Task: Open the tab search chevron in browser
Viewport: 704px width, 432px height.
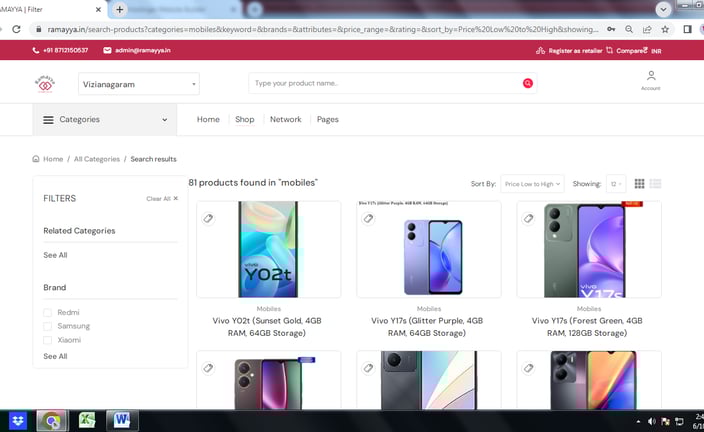Action: [663, 9]
